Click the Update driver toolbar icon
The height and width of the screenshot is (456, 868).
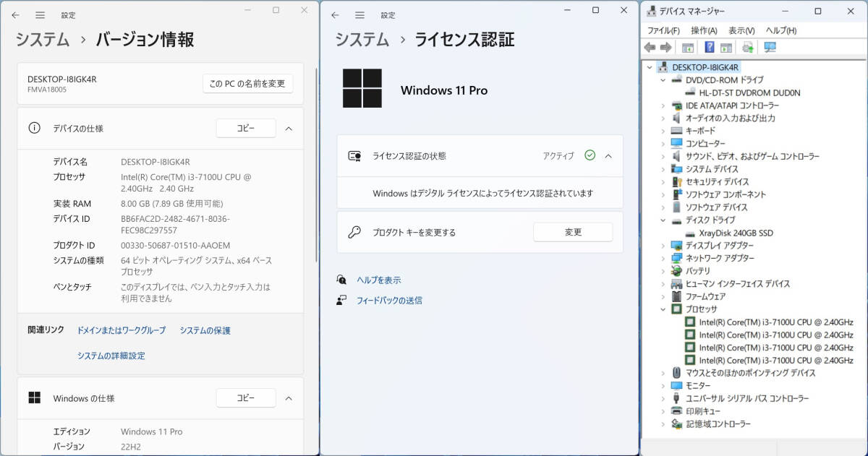748,48
